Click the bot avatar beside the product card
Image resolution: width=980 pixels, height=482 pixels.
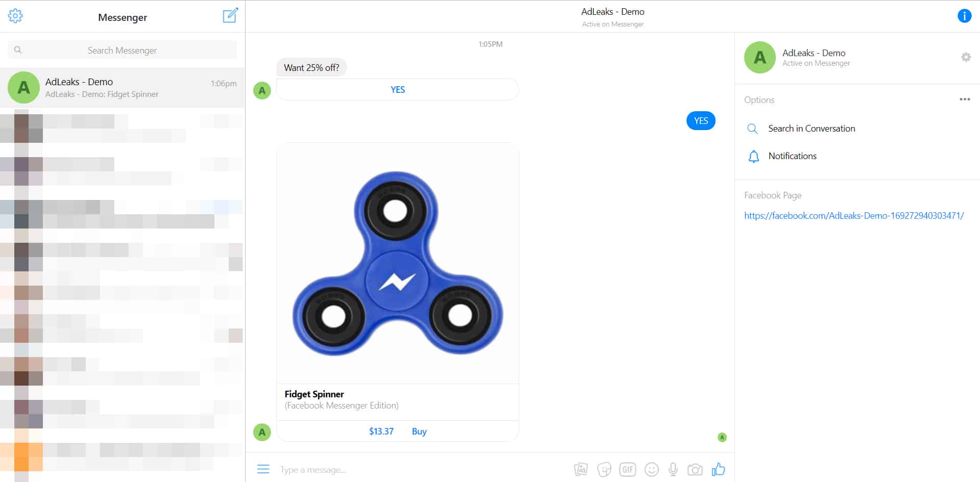(x=262, y=432)
